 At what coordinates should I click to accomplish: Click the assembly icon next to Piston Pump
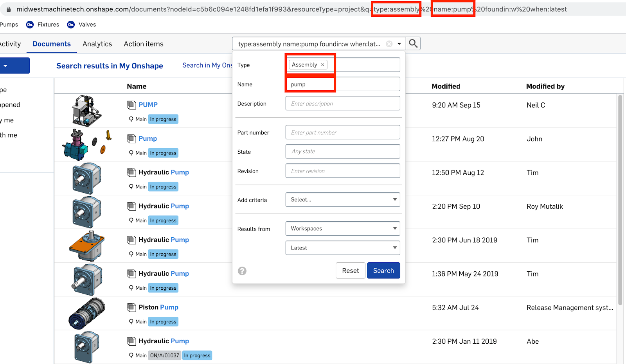pyautogui.click(x=131, y=307)
